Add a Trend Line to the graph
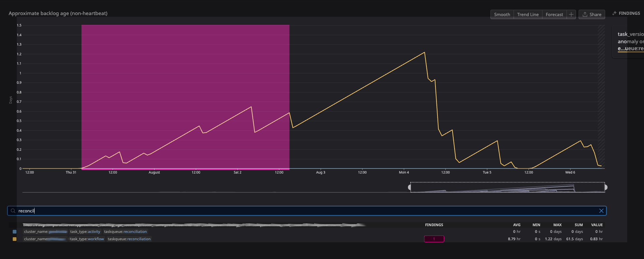644x259 pixels. (x=528, y=14)
